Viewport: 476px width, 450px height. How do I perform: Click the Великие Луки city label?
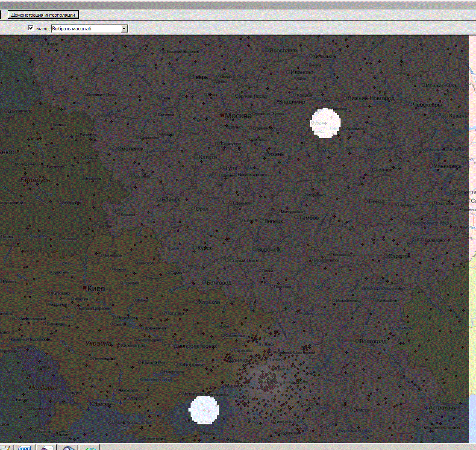point(101,94)
